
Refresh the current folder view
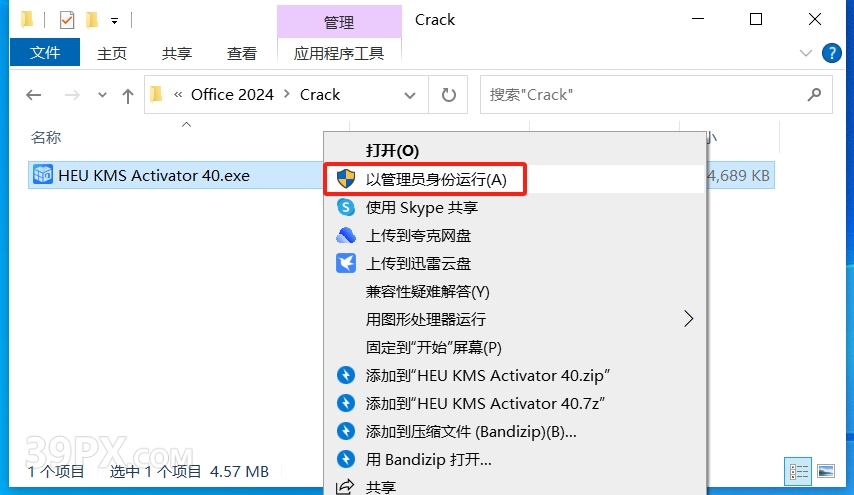coord(448,95)
